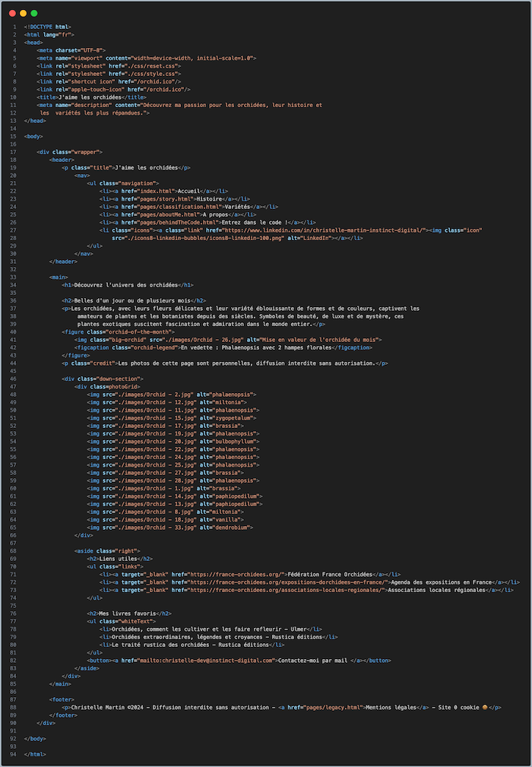This screenshot has height=767, width=532.
Task: Click the "photoGrid" class name
Action: pyautogui.click(x=125, y=386)
